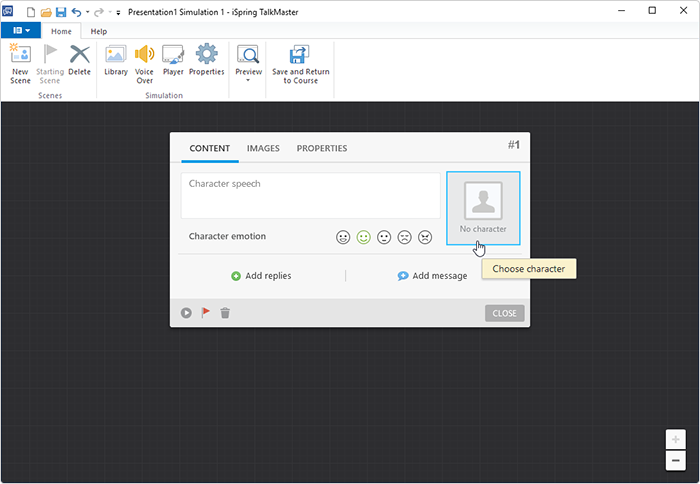
Task: Click Add replies
Action: click(x=261, y=276)
